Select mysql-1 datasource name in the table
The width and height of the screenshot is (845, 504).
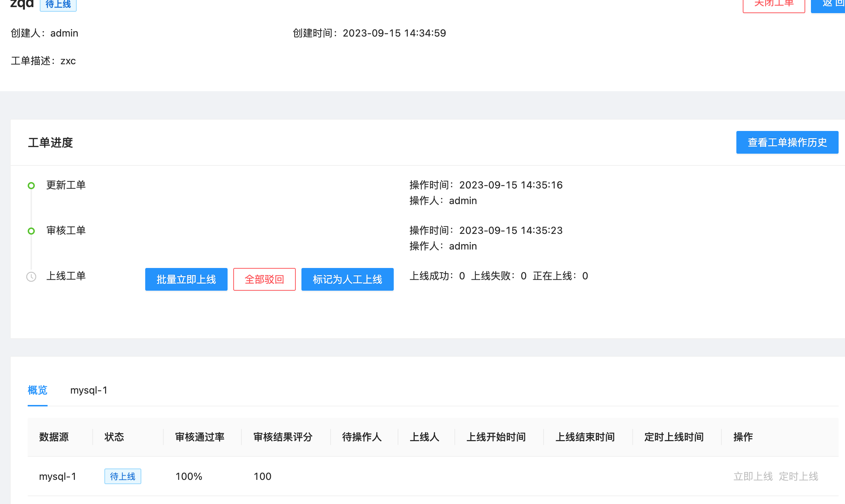point(58,476)
